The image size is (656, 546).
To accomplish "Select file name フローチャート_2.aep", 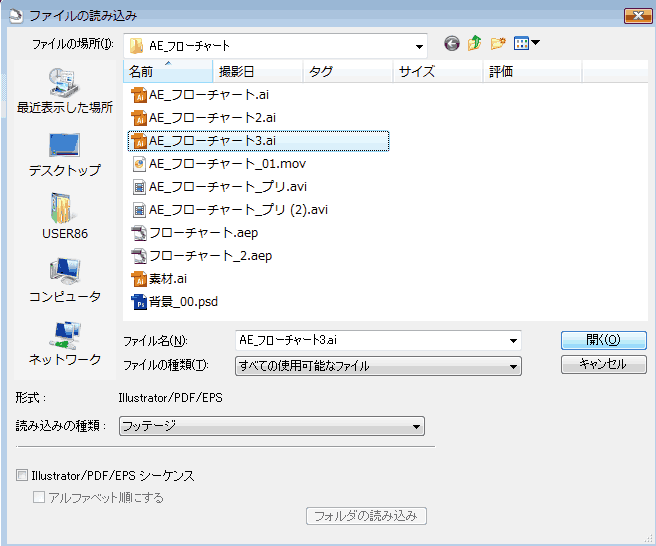I will (210, 256).
